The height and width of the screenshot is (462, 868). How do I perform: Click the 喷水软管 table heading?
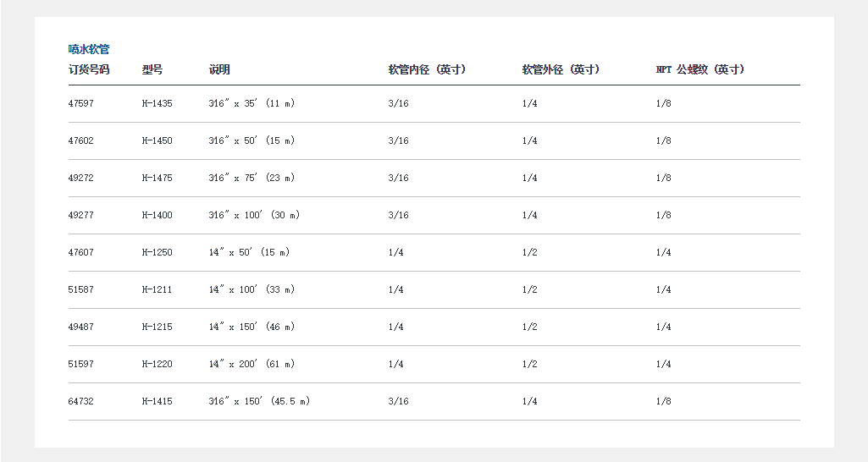(x=89, y=50)
